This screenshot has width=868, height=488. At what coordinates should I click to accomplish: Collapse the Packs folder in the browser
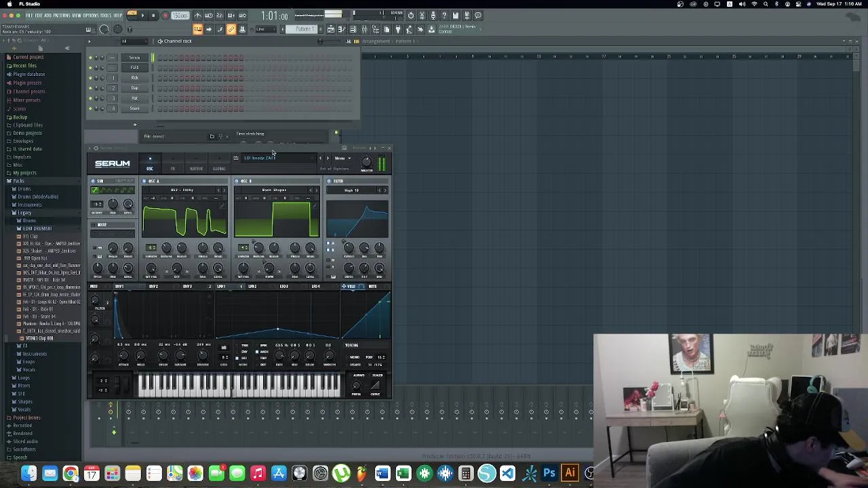click(18, 181)
